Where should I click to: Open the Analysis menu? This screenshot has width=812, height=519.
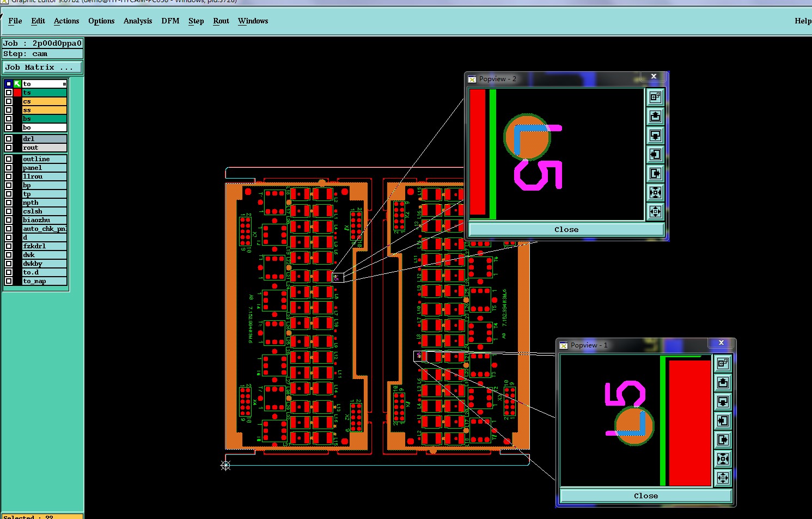click(138, 21)
